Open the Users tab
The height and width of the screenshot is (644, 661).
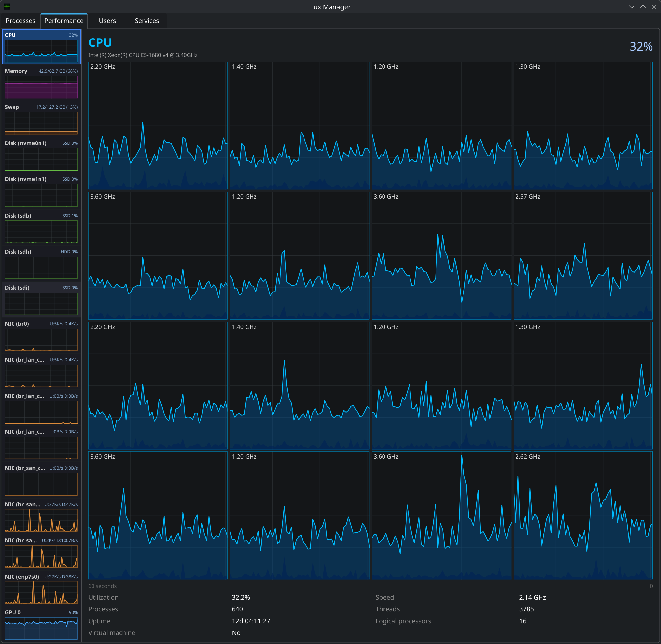[x=107, y=21]
